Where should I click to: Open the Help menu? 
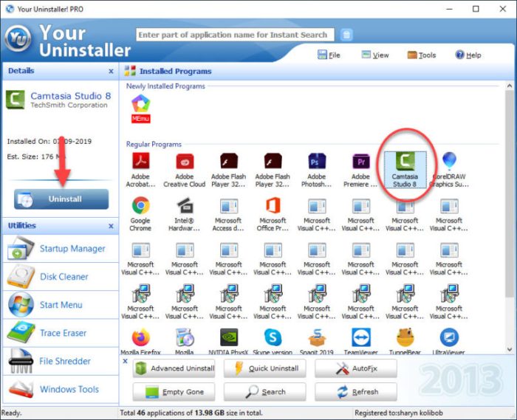468,55
